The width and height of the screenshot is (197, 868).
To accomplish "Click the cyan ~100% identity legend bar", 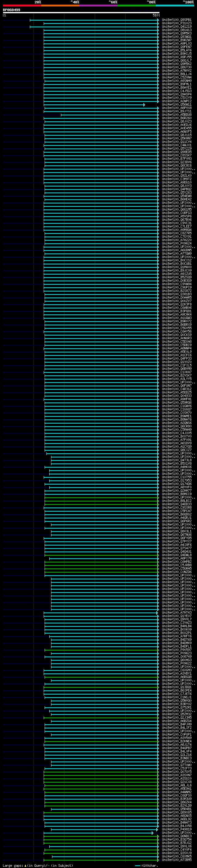I will [175, 6].
